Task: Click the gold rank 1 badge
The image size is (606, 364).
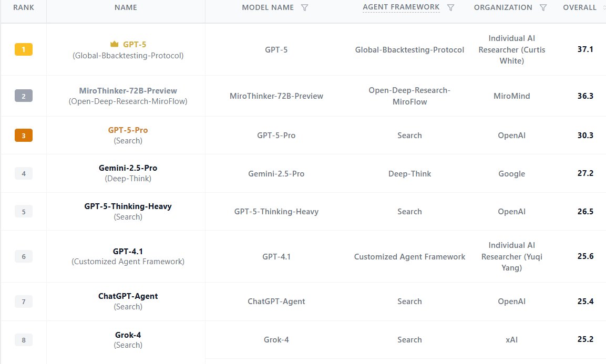Action: (x=24, y=49)
